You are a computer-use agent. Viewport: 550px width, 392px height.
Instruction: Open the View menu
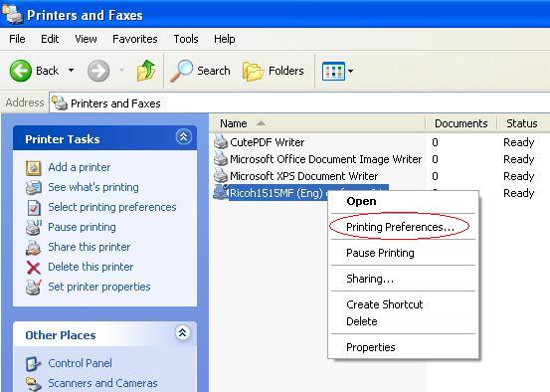coord(86,39)
